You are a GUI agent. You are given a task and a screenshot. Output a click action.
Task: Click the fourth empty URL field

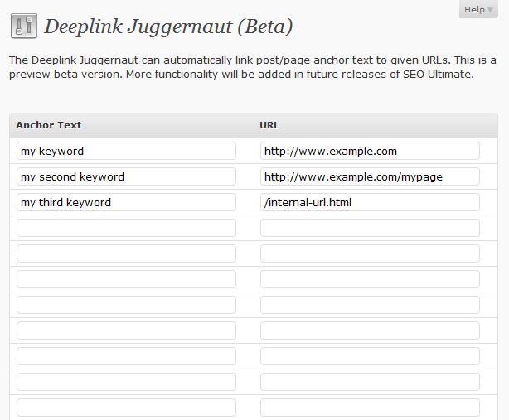(x=370, y=305)
